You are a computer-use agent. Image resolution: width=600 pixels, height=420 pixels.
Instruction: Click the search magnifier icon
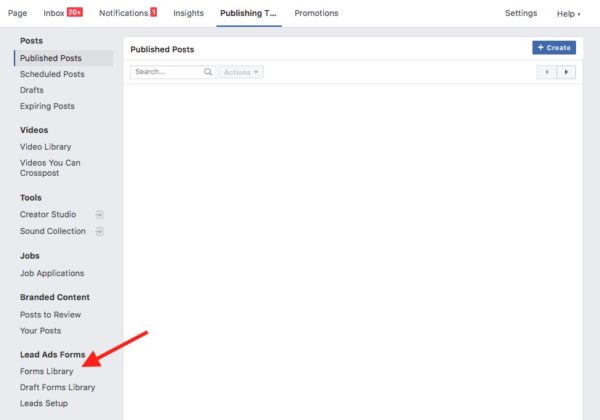point(208,72)
